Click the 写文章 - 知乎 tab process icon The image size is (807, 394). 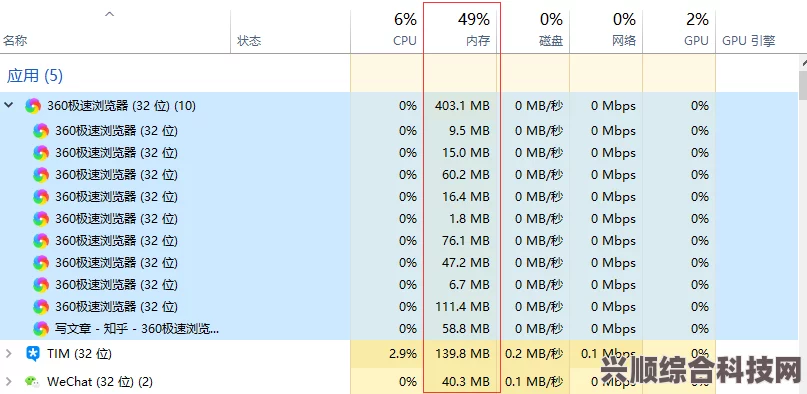pos(41,329)
